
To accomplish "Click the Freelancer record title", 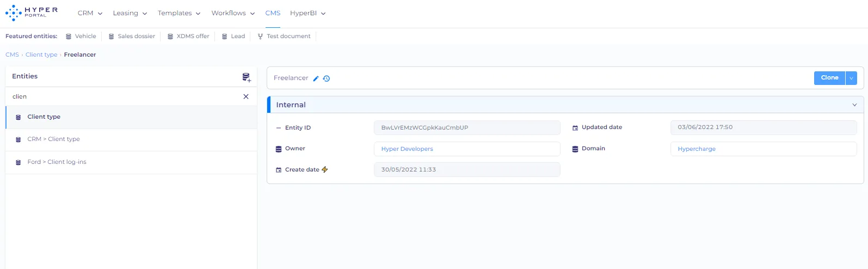I will pyautogui.click(x=291, y=78).
